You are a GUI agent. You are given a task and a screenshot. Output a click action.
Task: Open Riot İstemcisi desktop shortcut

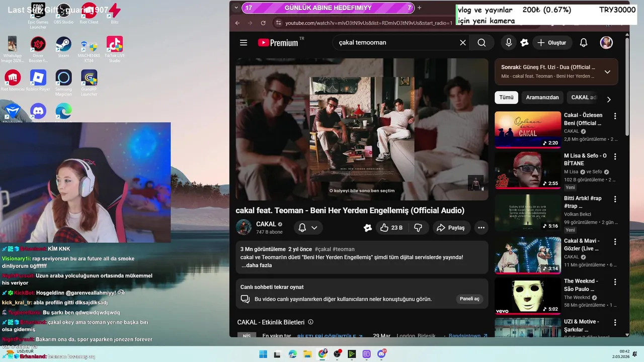(x=12, y=80)
